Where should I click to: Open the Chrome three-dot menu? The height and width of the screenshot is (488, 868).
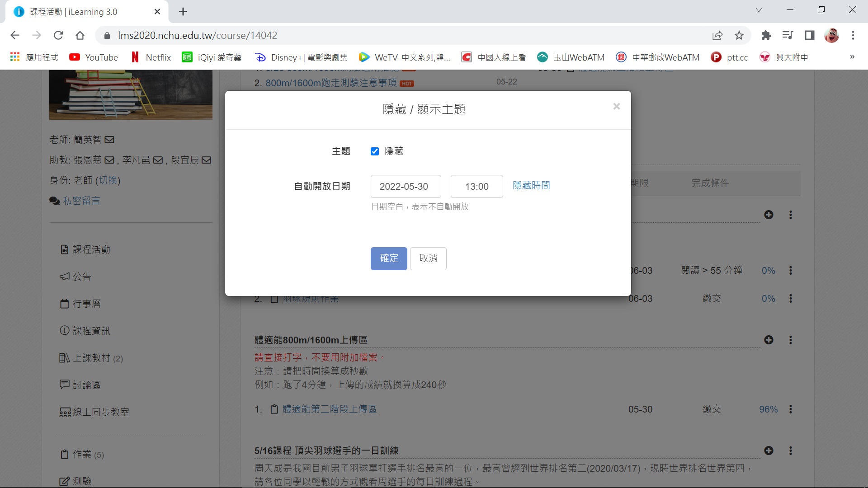pyautogui.click(x=853, y=35)
